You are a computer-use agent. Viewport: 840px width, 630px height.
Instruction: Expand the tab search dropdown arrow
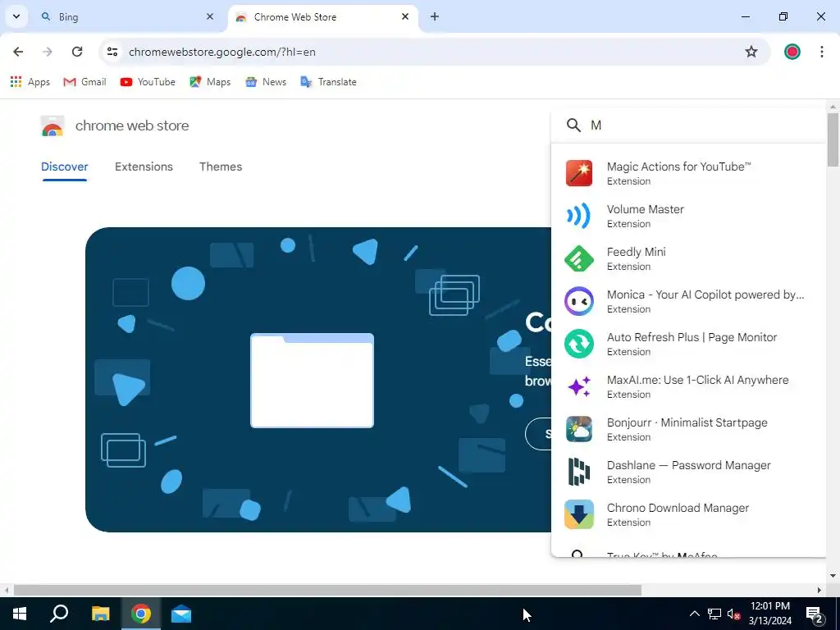click(16, 16)
